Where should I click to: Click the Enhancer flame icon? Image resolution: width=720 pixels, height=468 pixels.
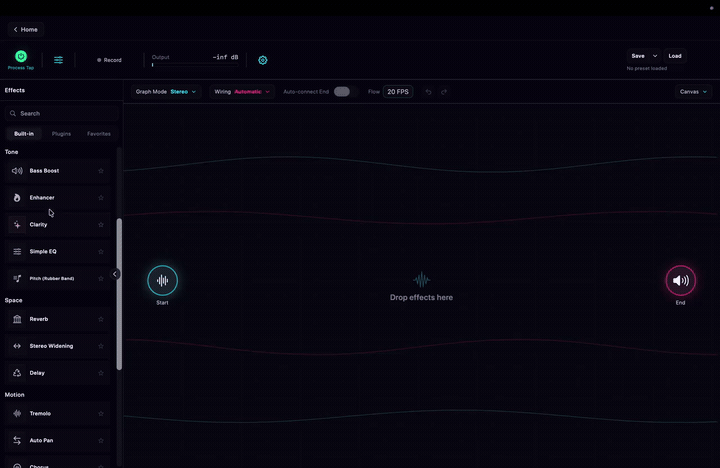pos(17,197)
